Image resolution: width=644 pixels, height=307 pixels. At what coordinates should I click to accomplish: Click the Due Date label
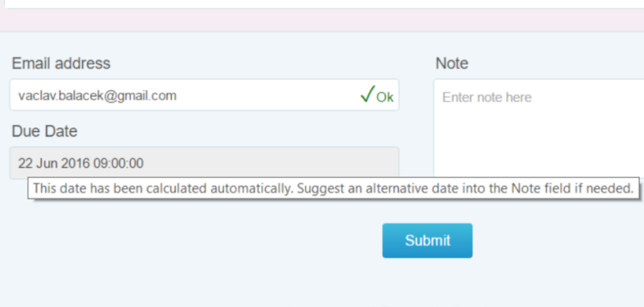click(45, 131)
